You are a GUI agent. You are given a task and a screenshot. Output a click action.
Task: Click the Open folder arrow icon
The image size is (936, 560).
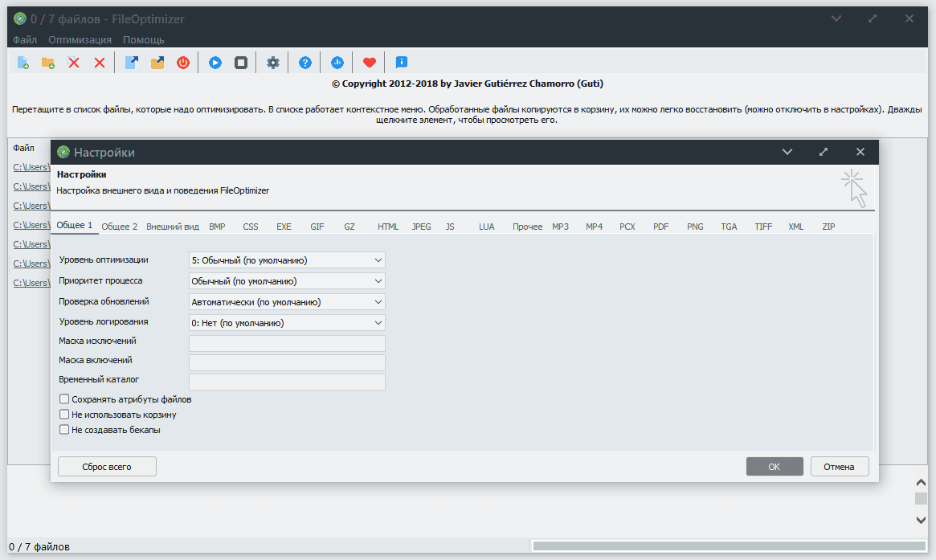tap(157, 63)
